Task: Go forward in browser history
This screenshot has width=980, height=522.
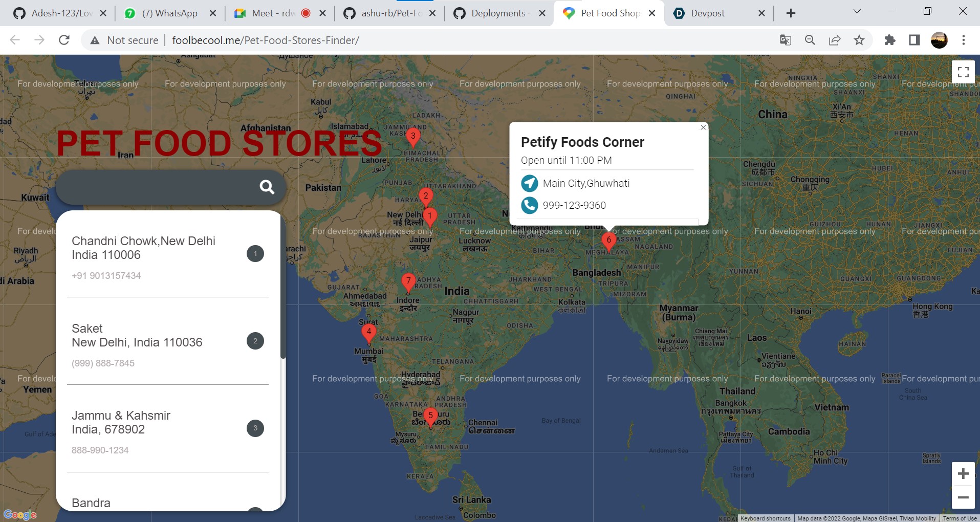Action: click(39, 40)
